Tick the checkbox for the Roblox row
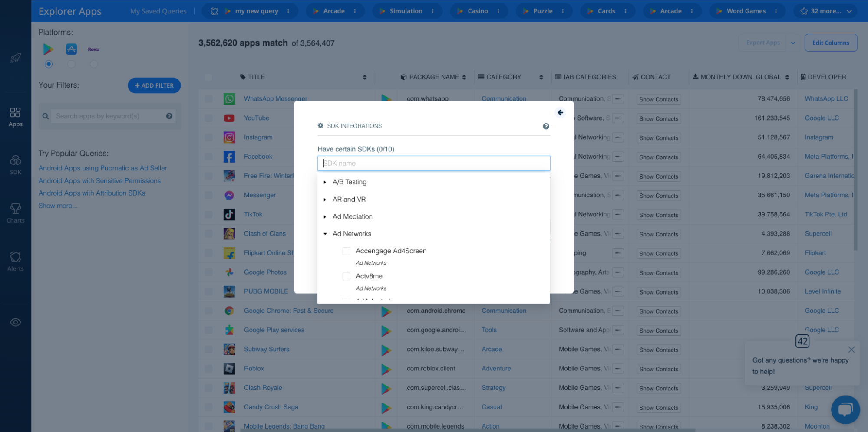This screenshot has height=432, width=868. [208, 369]
